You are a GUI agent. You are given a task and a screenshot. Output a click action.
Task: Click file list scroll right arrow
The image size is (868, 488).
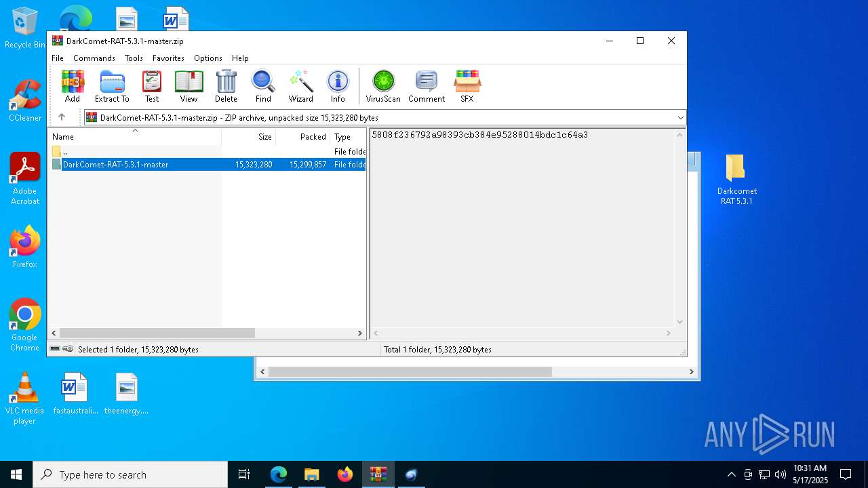pyautogui.click(x=360, y=333)
